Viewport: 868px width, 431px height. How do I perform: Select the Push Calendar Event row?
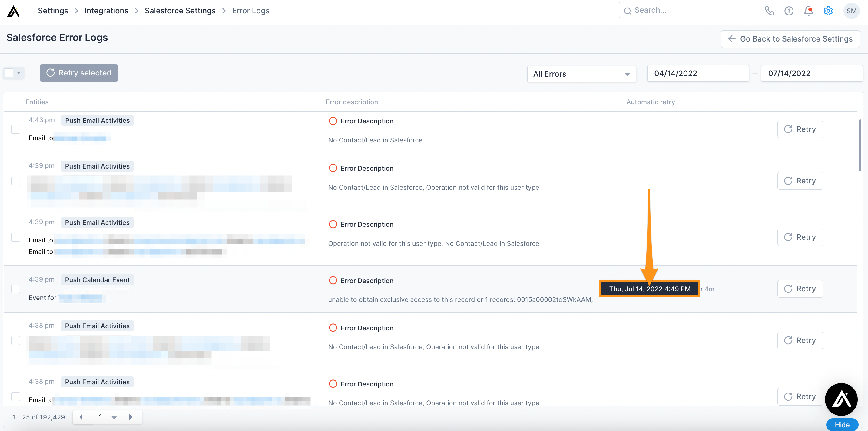point(15,289)
